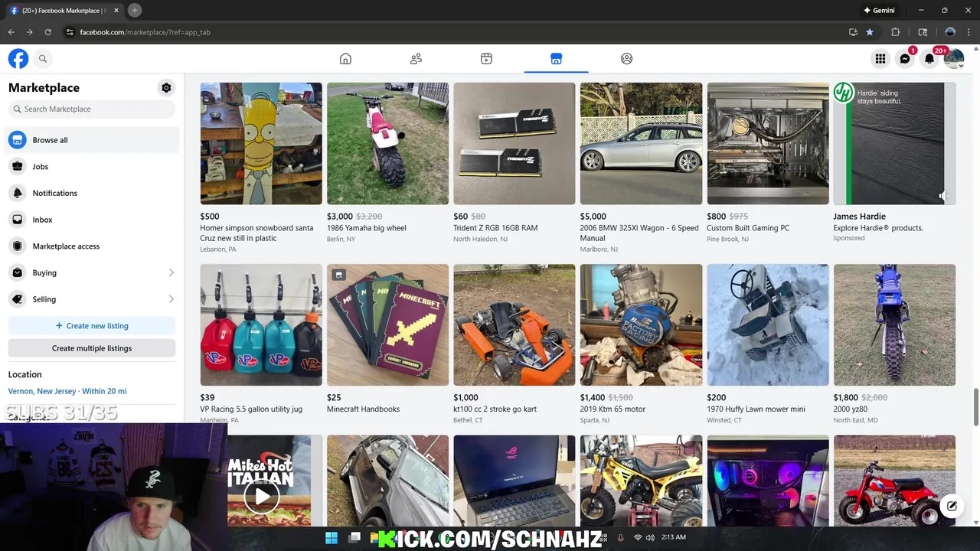Open Marketplace access in sidebar

click(92, 246)
